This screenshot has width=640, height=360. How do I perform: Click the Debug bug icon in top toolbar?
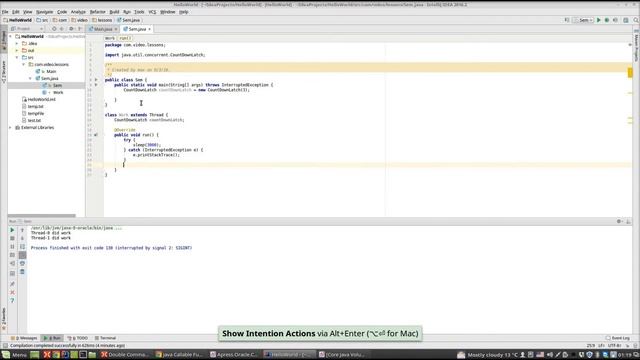[607, 20]
